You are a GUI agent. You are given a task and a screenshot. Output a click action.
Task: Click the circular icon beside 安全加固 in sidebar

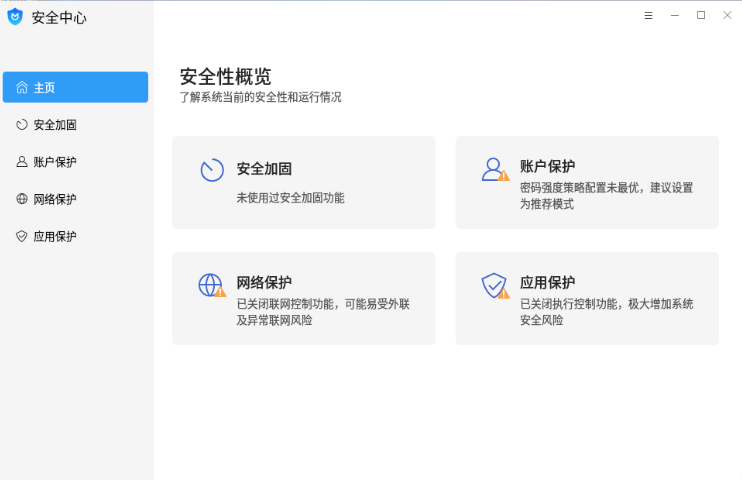point(22,124)
